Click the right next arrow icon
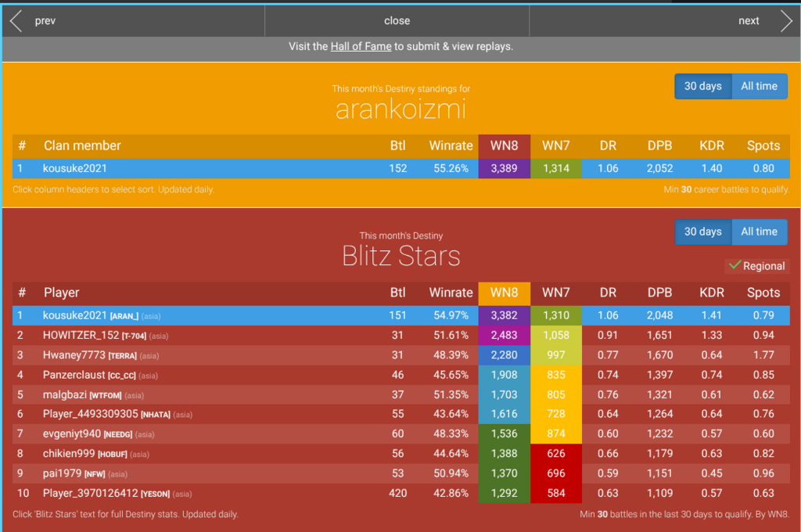This screenshot has height=532, width=801. tap(785, 21)
